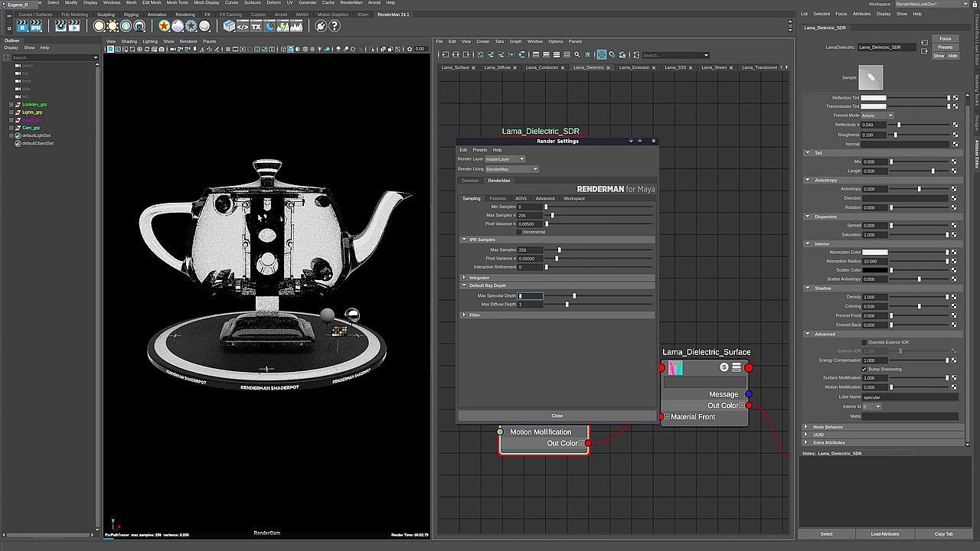Toggle the Override Exterior IOR checkbox
Image resolution: width=980 pixels, height=551 pixels.
click(x=864, y=342)
